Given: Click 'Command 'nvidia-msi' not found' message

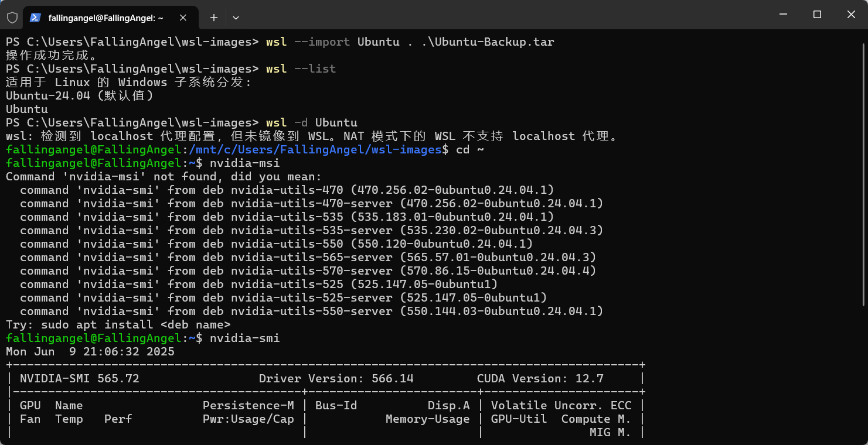Looking at the screenshot, I should tap(164, 177).
